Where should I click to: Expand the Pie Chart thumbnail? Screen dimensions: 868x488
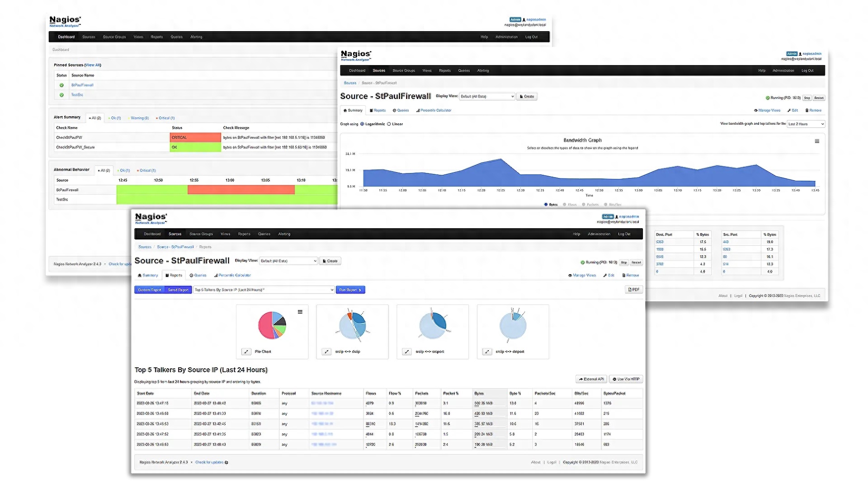coord(246,352)
